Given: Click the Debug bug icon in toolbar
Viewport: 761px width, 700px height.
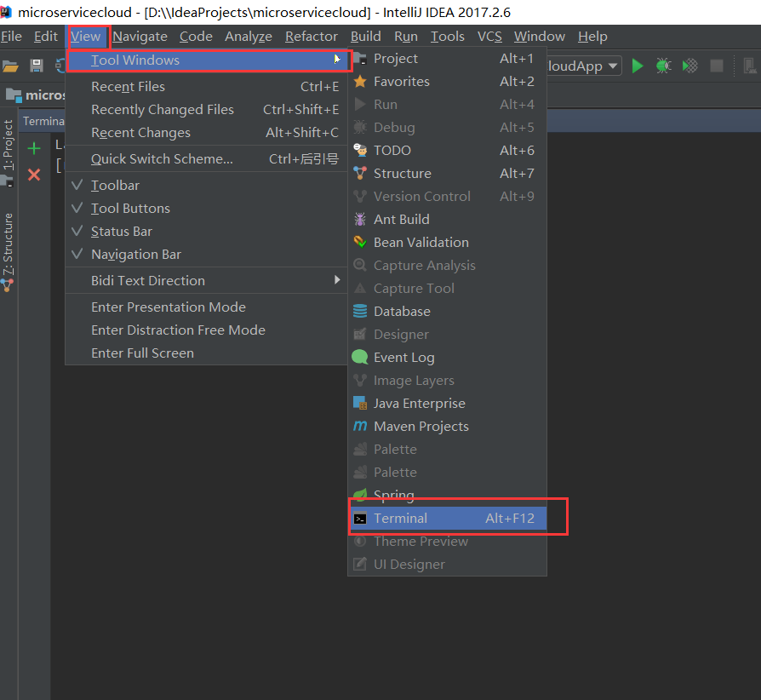Looking at the screenshot, I should (663, 66).
